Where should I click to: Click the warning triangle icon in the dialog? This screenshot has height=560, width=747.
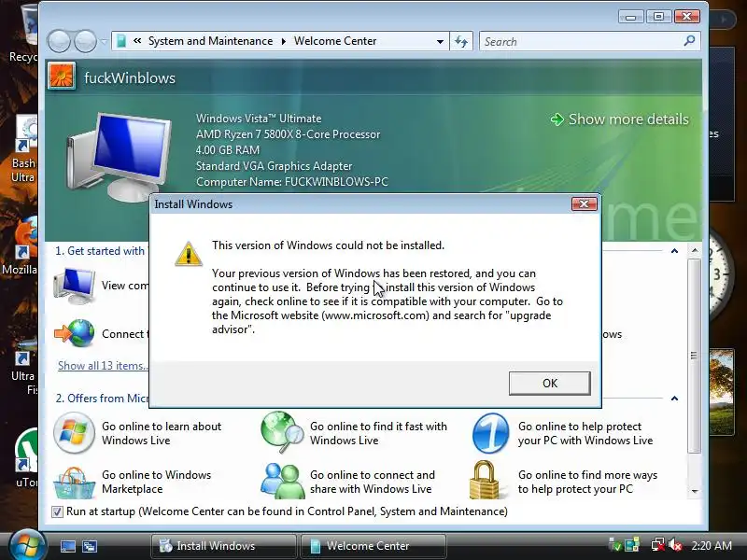189,253
